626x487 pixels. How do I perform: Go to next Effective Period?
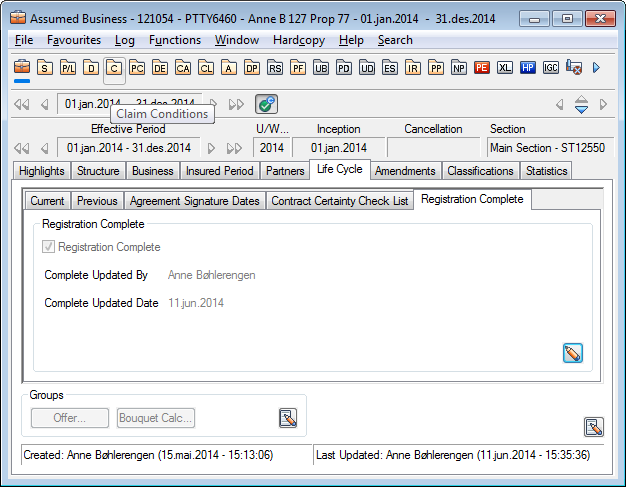[211, 148]
